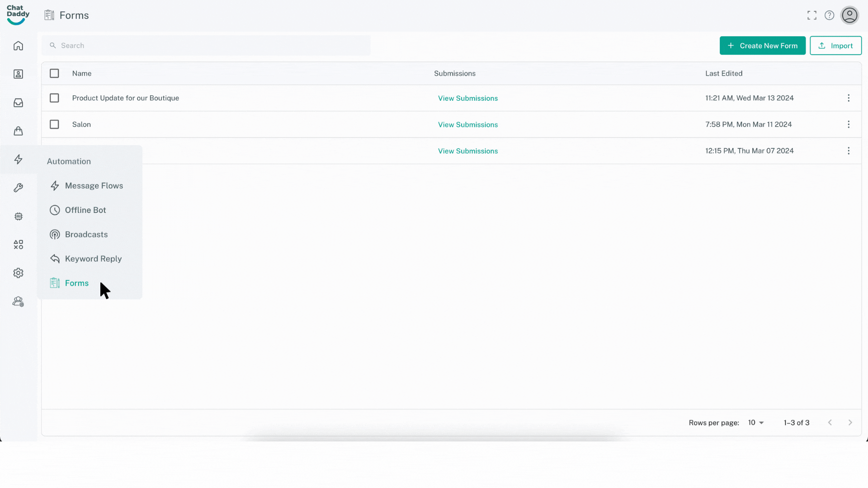Open the wrench tools sidebar icon
The width and height of the screenshot is (868, 488).
18,188
